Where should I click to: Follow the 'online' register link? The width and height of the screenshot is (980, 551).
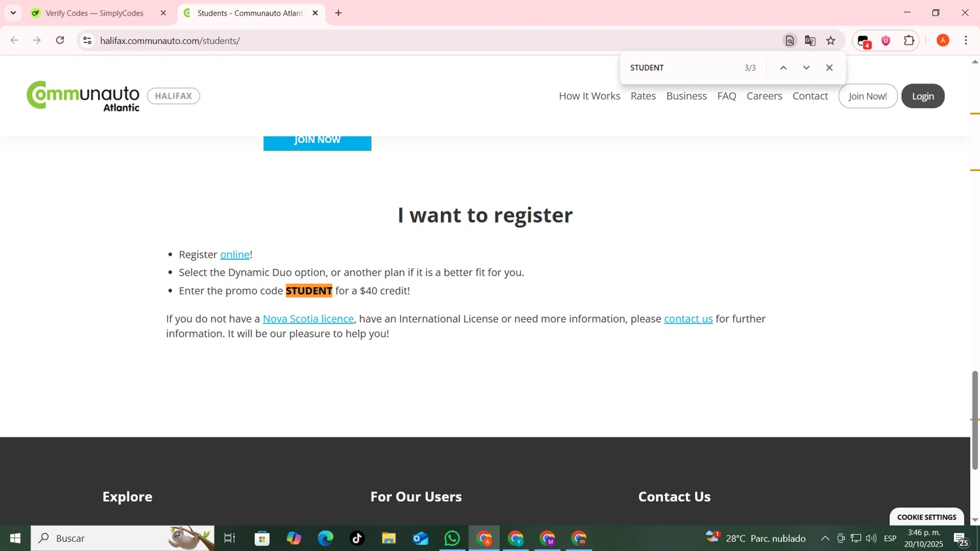(235, 255)
